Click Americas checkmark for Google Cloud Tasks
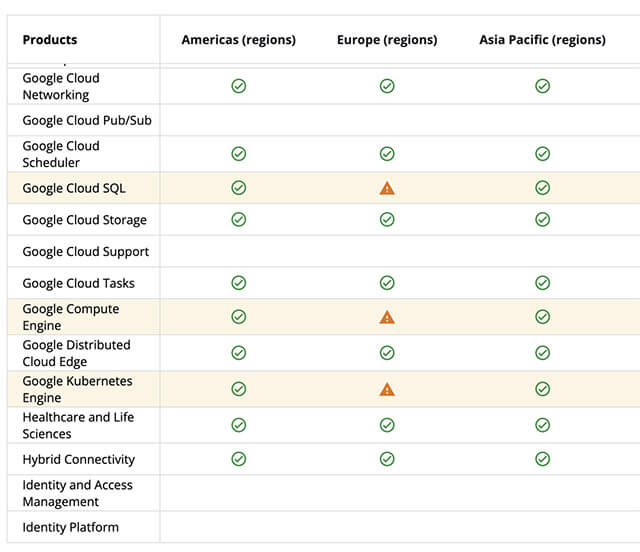Viewport: 640px width, 552px height. point(239,283)
